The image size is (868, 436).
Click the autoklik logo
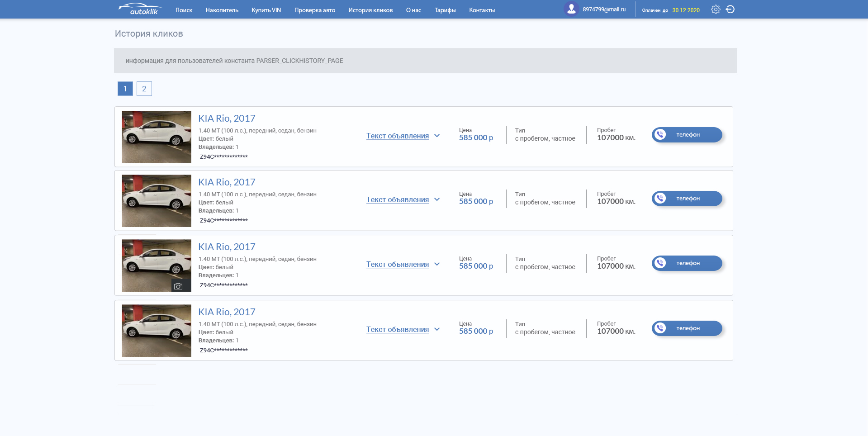[140, 9]
